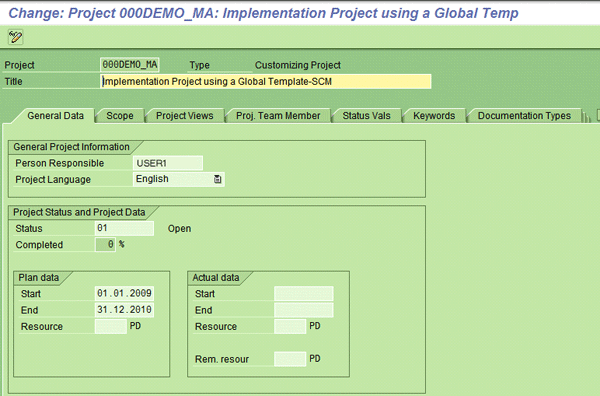Click the 'Plan data' group header
Screen dimensions: 600x396
pos(39,277)
